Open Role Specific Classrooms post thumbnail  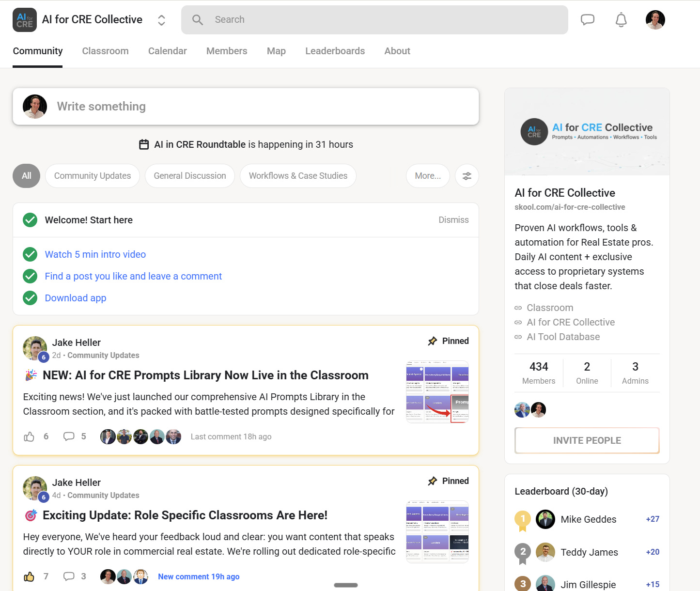[437, 531]
